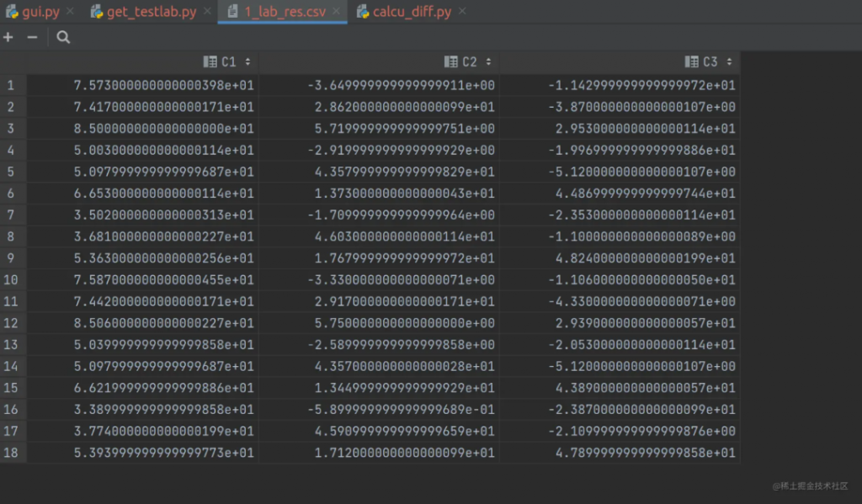This screenshot has height=504, width=862.
Task: Click cell 5.75000000000000000e+00 in row 12
Action: point(379,323)
